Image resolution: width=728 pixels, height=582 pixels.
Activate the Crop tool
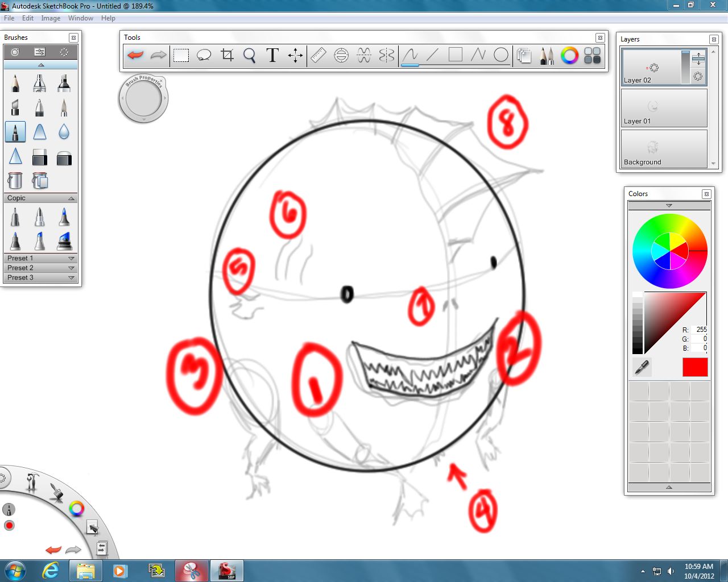click(227, 55)
